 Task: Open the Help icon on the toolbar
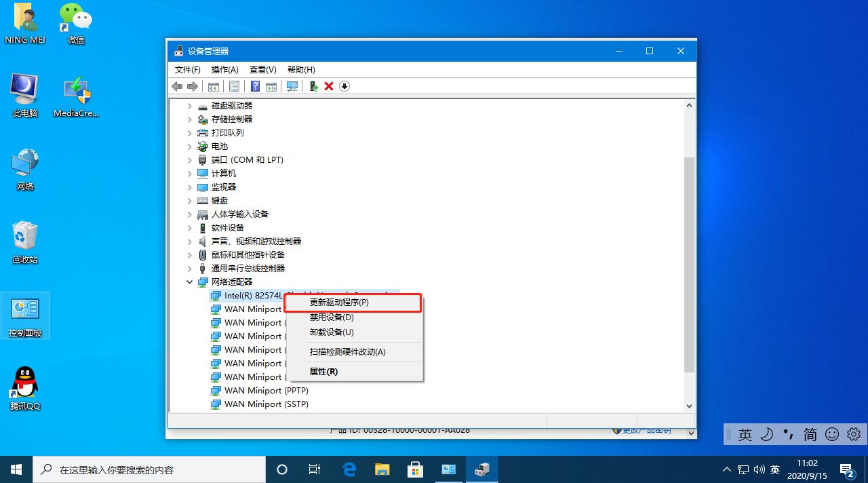254,86
